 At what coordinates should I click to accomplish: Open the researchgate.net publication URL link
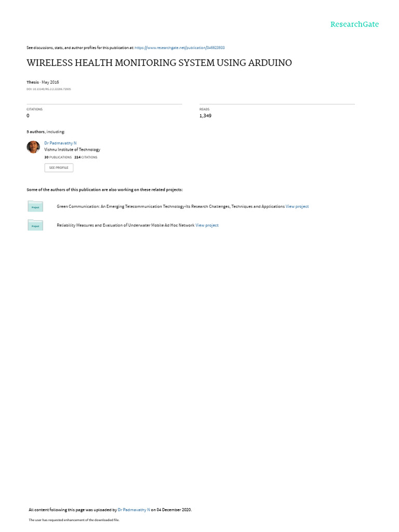pyautogui.click(x=179, y=48)
